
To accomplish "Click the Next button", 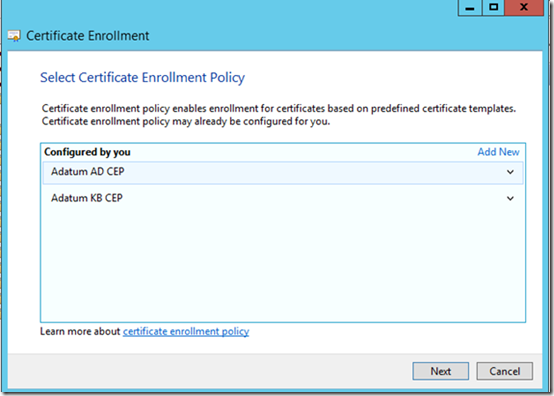I will [441, 371].
